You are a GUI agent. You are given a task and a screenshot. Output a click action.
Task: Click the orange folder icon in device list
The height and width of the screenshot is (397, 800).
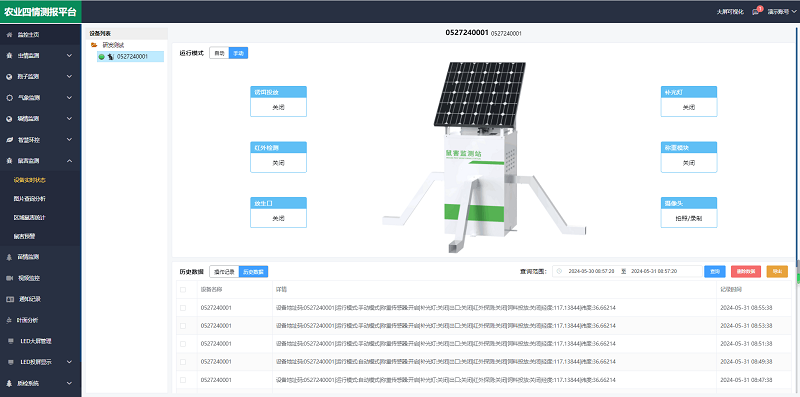94,45
